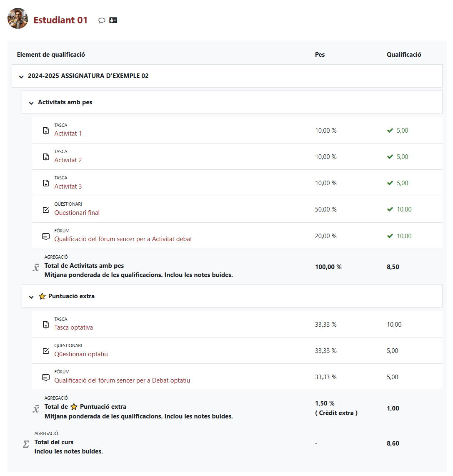
Task: Open Estudiant 01 profile name link
Action: [60, 20]
